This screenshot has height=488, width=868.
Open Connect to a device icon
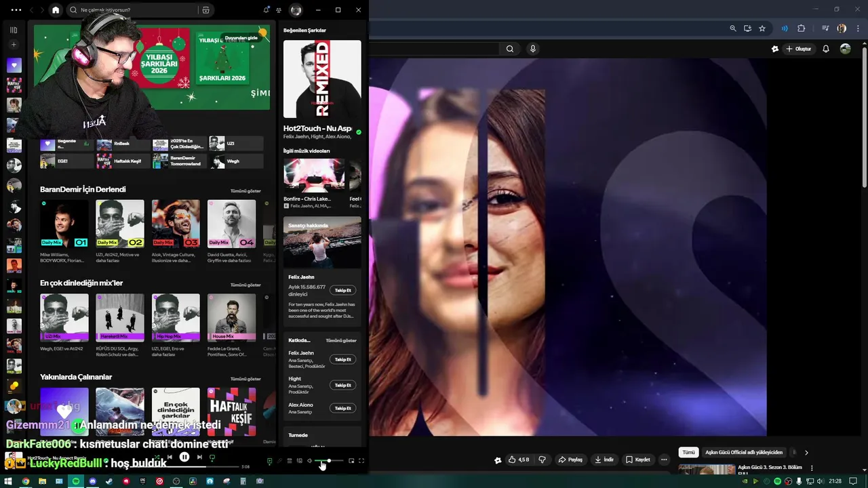[299, 461]
